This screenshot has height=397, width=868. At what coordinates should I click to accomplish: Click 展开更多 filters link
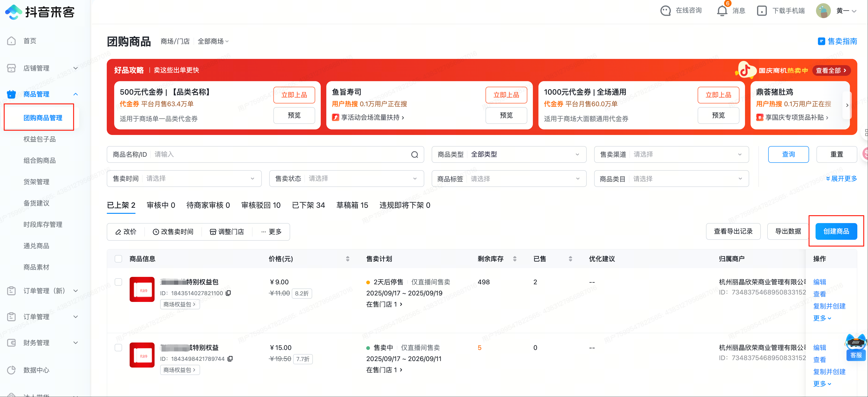841,179
